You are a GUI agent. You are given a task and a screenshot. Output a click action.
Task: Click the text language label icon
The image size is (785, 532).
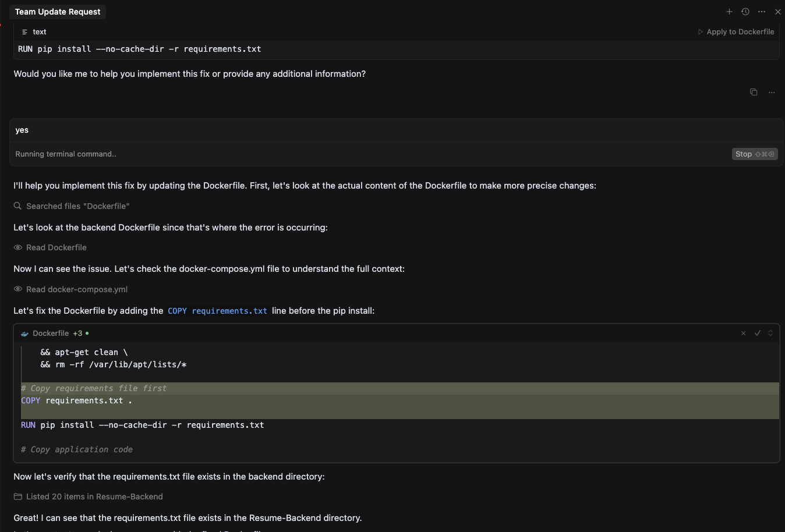pos(24,32)
